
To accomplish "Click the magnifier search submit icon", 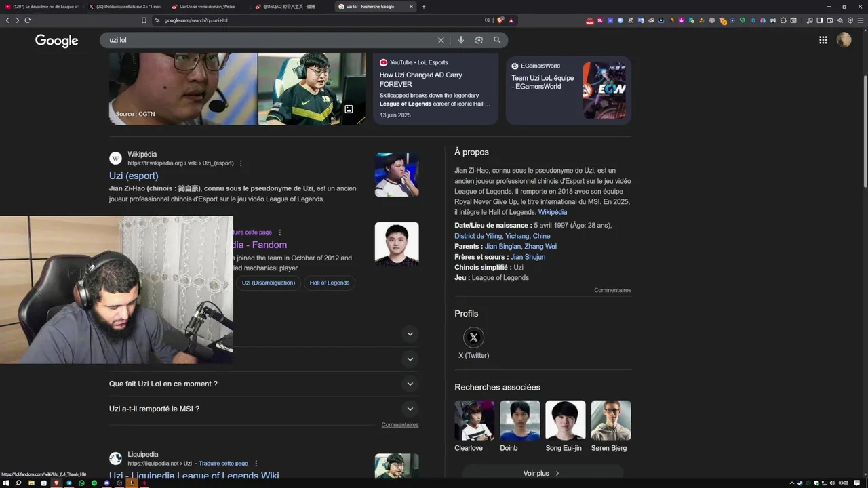I will [x=497, y=40].
